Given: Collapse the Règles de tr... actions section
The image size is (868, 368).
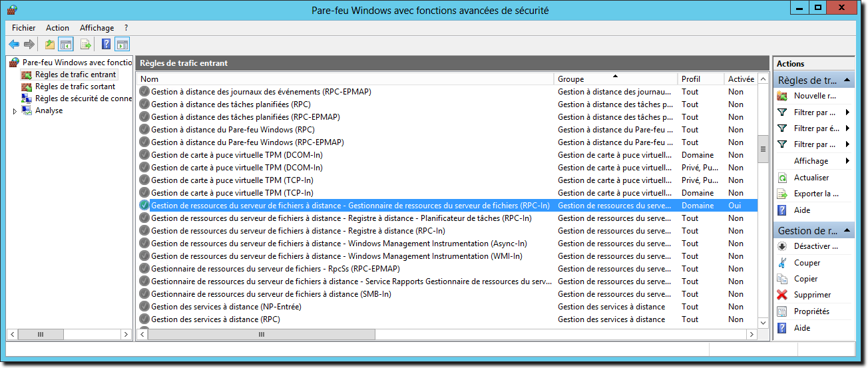Looking at the screenshot, I should click(x=847, y=80).
